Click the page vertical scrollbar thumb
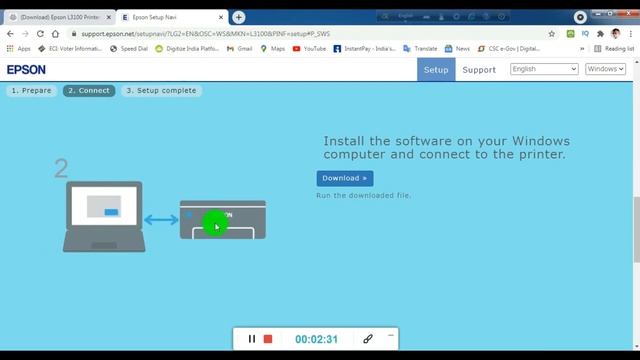 (636, 229)
